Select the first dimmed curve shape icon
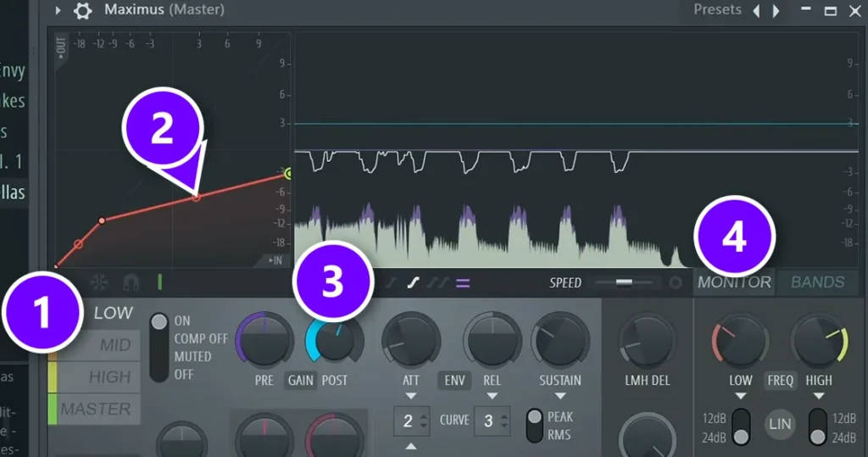The image size is (868, 457). tap(392, 283)
